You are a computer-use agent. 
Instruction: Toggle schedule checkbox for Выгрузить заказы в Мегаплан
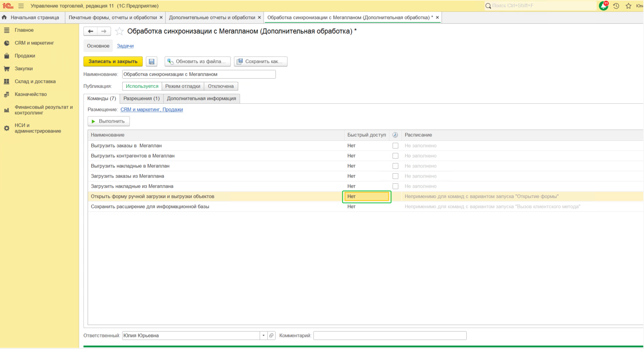[x=395, y=146]
